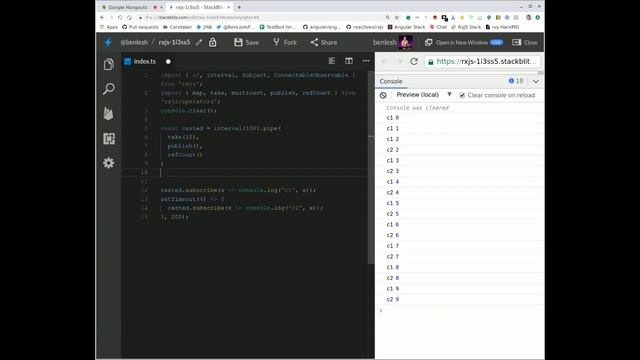Screen dimensions: 640x360
Task: Click the editor vertical scrollbar
Action: 371,168
